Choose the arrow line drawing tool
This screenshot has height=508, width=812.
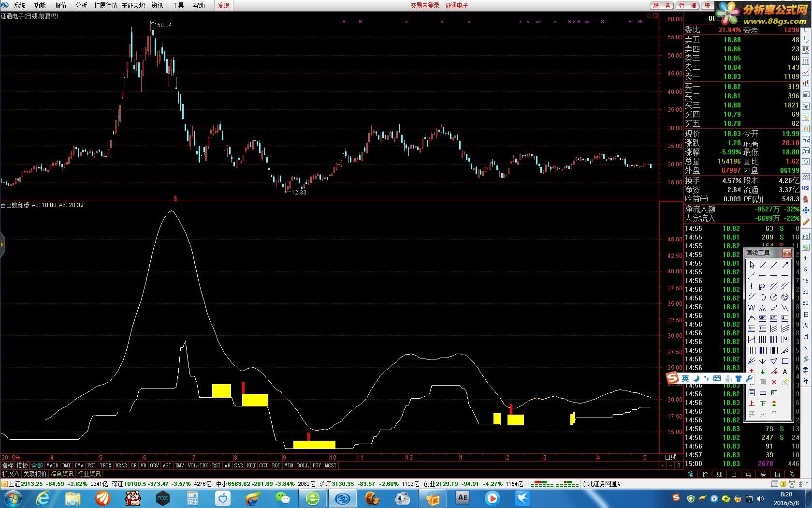(785, 265)
